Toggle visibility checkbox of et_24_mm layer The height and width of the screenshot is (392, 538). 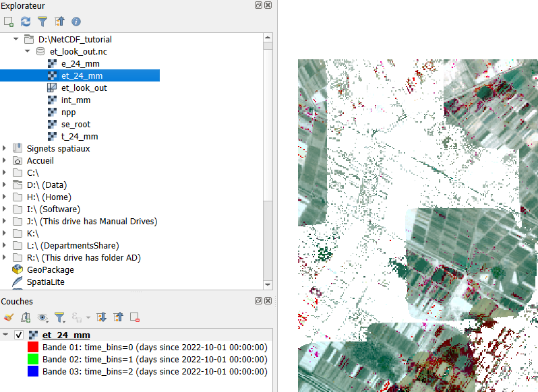[19, 335]
